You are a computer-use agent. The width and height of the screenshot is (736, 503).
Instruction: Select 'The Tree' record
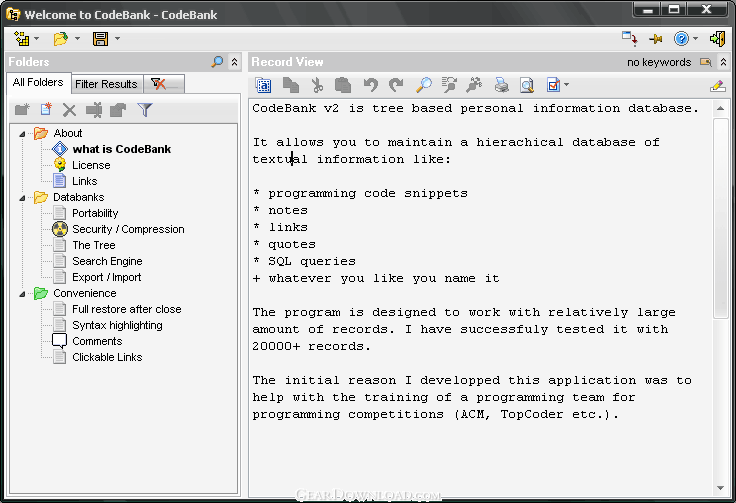pos(93,245)
